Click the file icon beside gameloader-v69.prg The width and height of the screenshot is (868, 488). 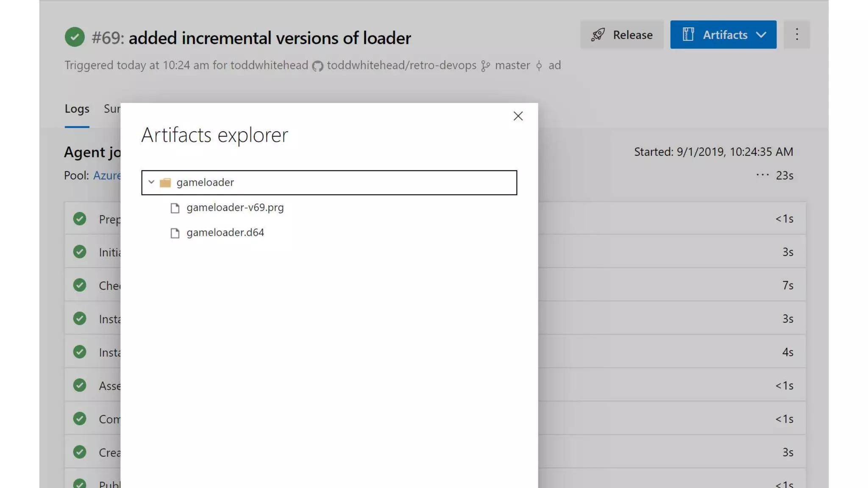click(175, 208)
